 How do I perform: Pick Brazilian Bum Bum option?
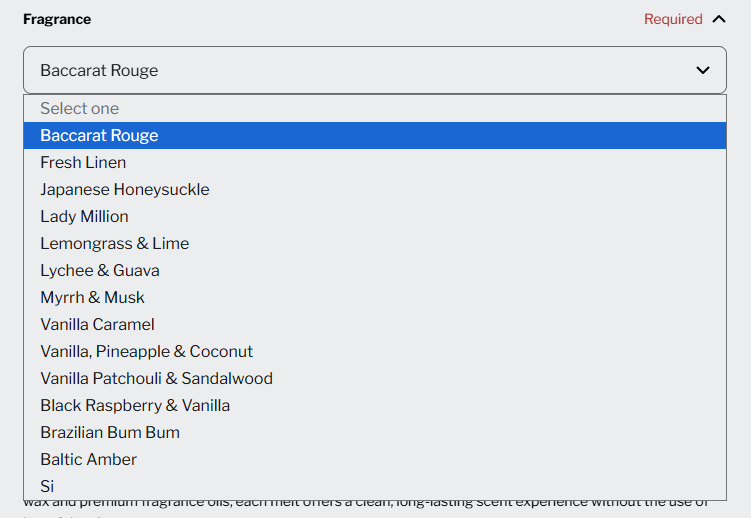pos(110,432)
